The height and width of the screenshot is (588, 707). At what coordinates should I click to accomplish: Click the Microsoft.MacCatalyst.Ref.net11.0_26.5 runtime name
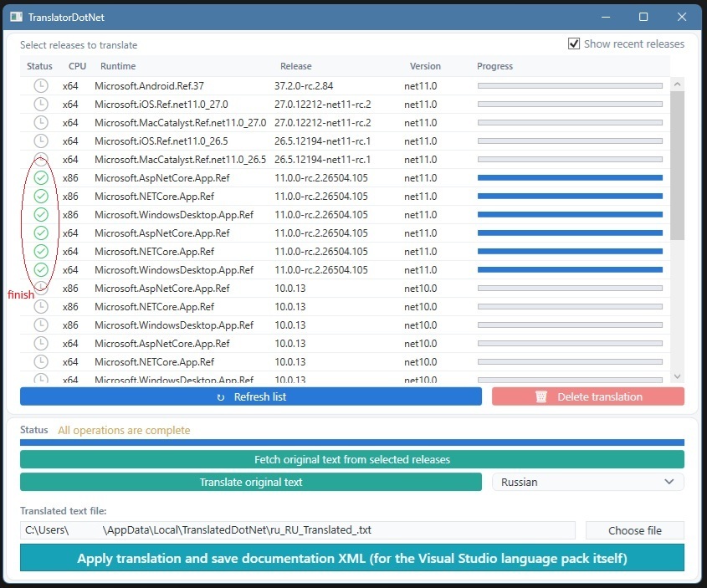(x=181, y=160)
